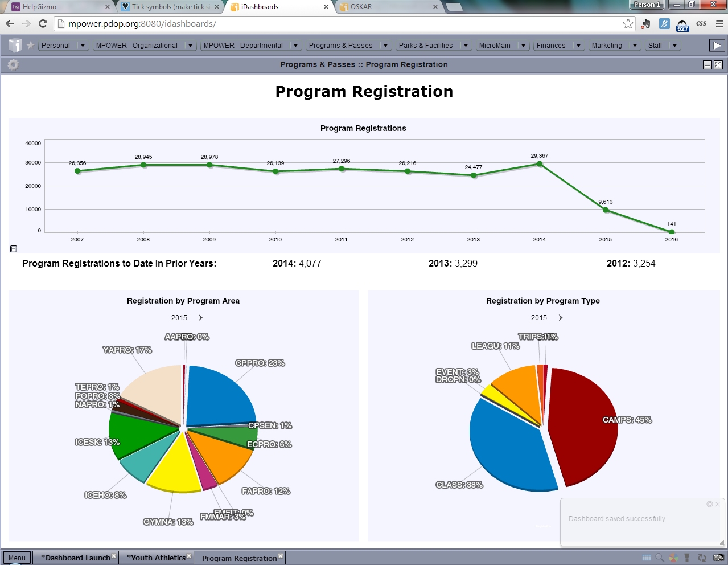
Task: Click the small chart options icon below the line chart
Action: tap(14, 249)
